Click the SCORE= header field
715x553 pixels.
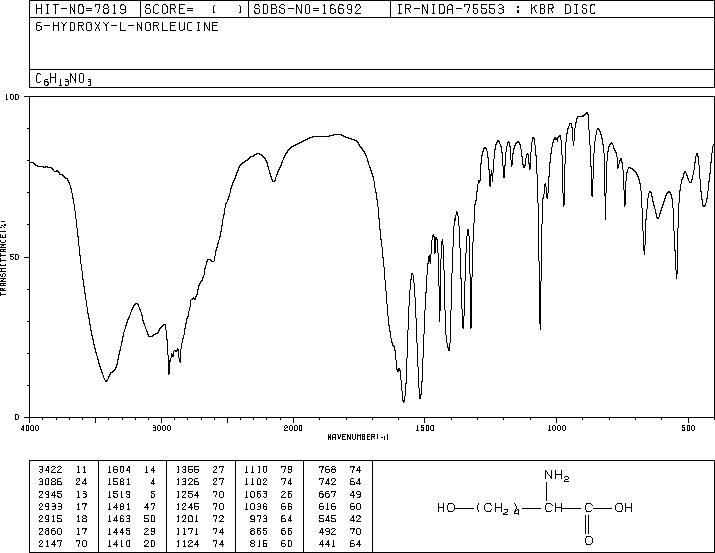(x=193, y=9)
